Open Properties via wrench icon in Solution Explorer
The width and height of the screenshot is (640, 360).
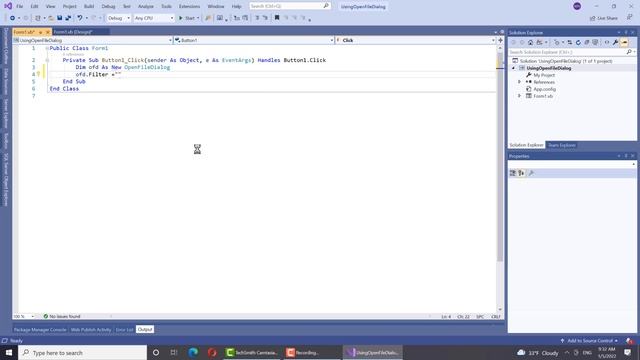point(615,42)
